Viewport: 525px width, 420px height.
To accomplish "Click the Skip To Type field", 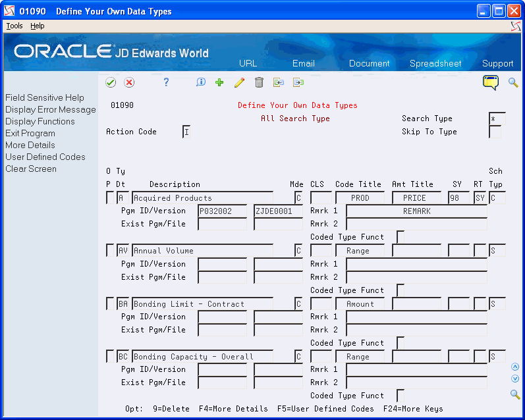I will point(495,132).
